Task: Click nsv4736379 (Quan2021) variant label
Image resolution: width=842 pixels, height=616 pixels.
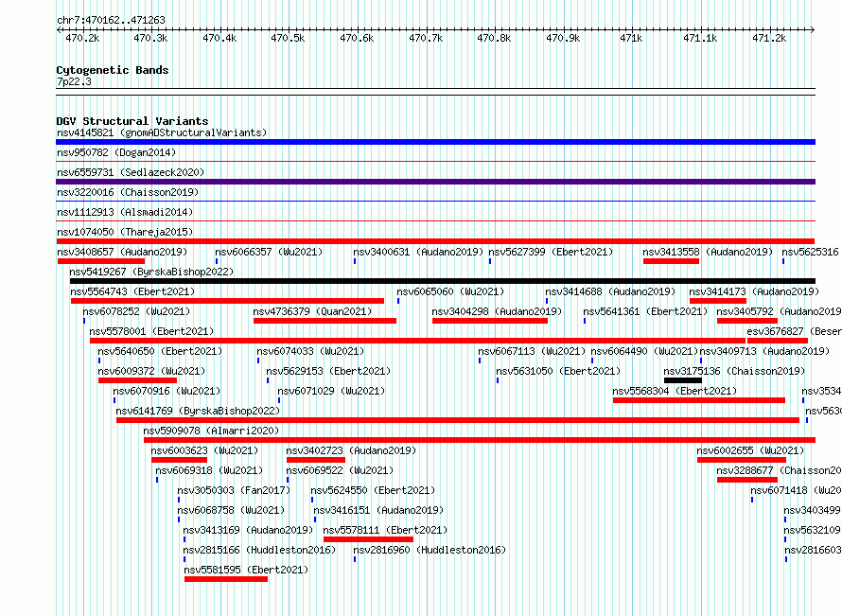Action: coord(312,311)
